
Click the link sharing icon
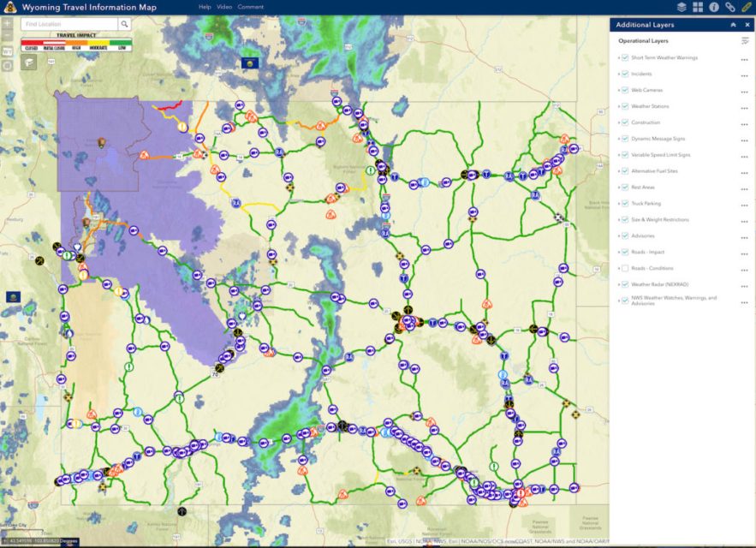[730, 6]
